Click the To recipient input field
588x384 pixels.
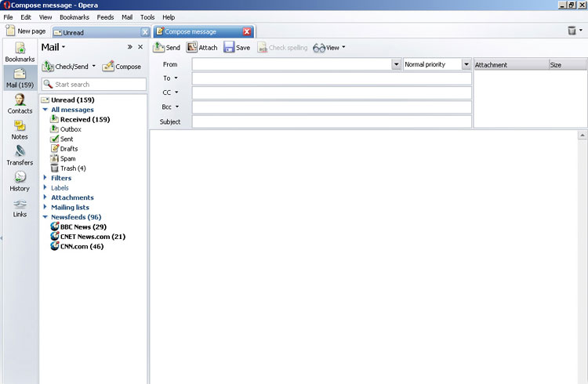[332, 78]
